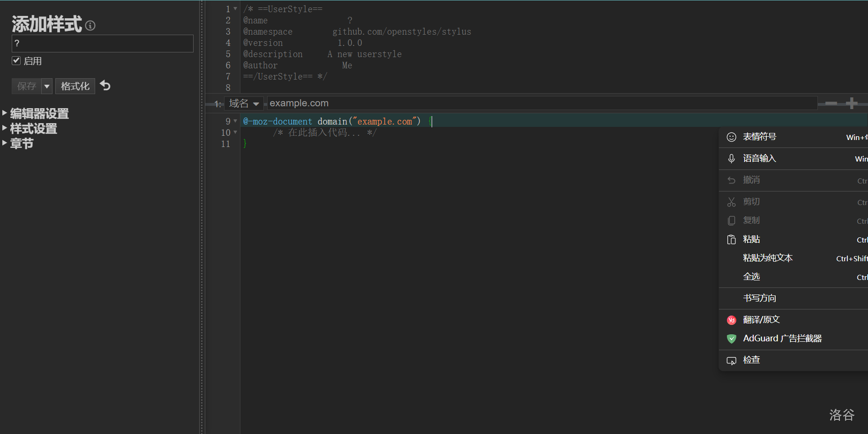This screenshot has width=868, height=434.
Task: Choose 全选 in the context menu
Action: coord(751,277)
